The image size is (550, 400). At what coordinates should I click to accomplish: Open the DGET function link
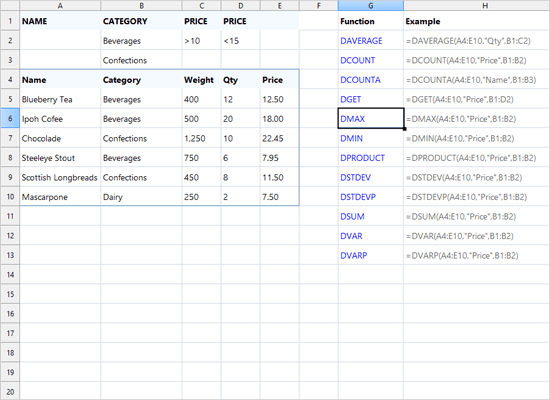[350, 99]
